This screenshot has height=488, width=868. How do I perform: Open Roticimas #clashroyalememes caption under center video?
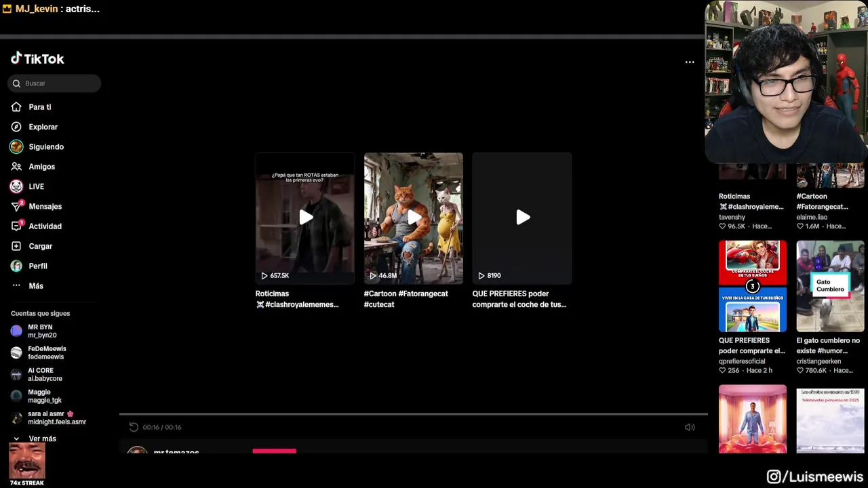point(297,299)
